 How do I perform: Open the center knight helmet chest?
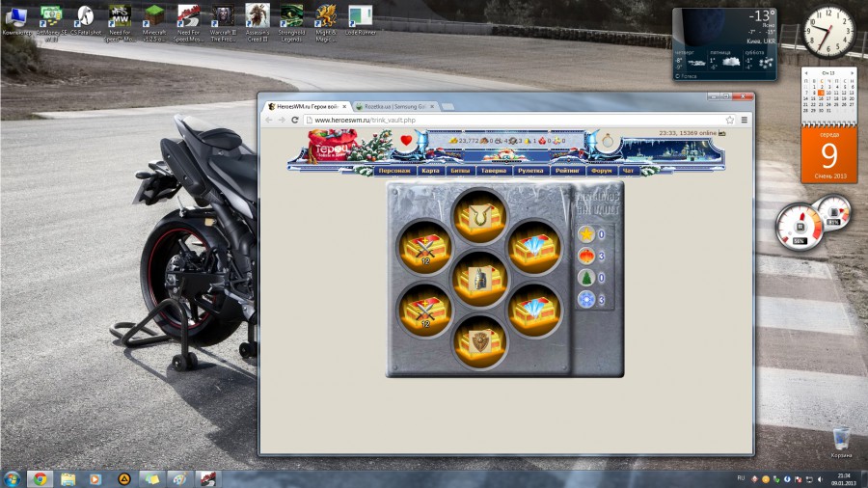[x=479, y=279]
